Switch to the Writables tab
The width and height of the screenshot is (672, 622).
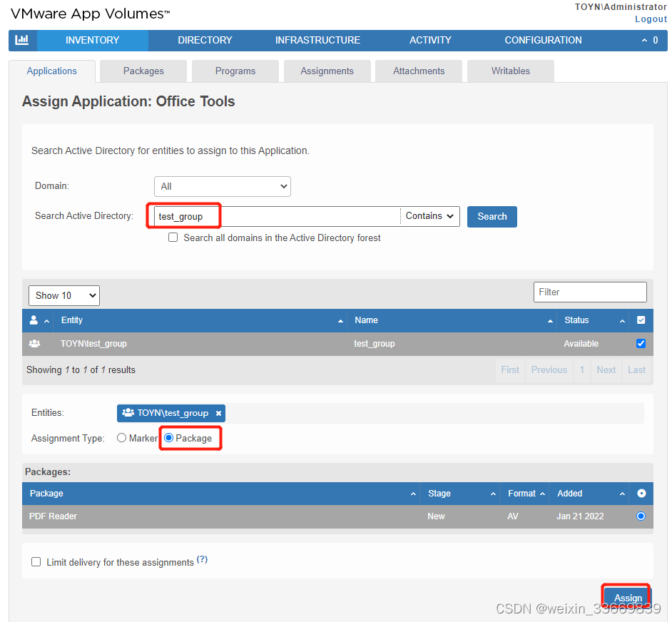pyautogui.click(x=511, y=71)
